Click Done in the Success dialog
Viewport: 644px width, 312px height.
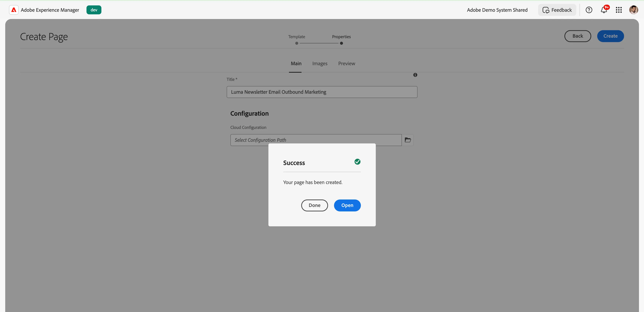[314, 205]
